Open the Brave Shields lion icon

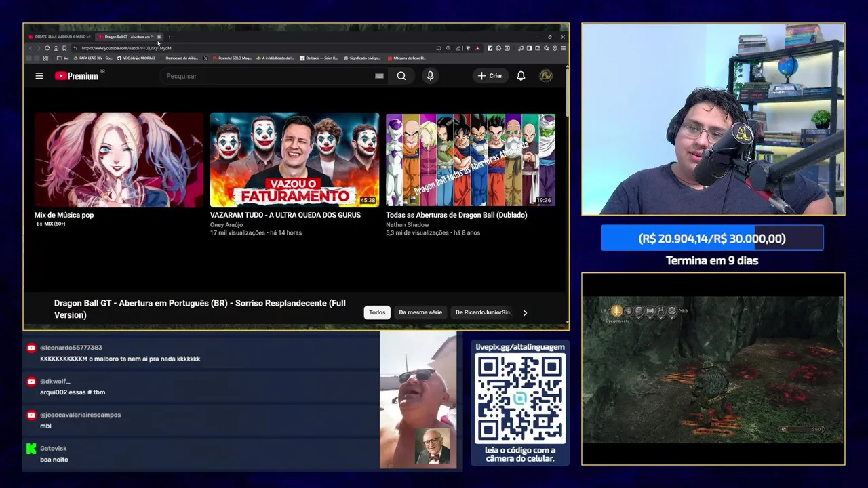pyautogui.click(x=468, y=48)
